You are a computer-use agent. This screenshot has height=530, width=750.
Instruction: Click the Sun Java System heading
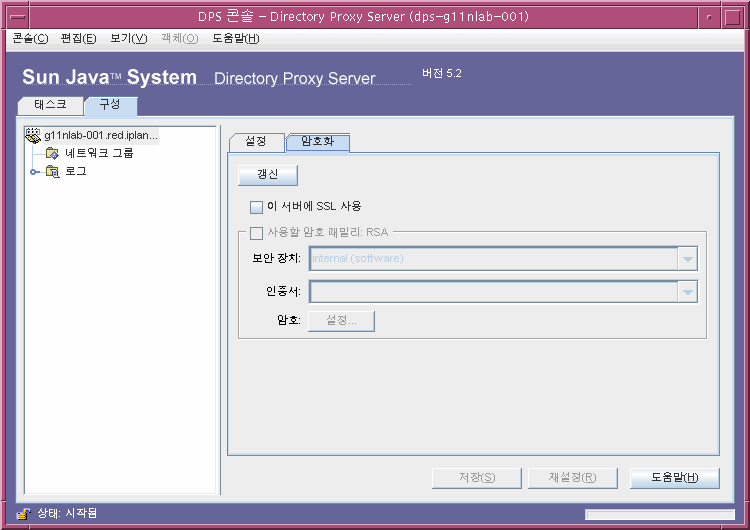pyautogui.click(x=110, y=77)
